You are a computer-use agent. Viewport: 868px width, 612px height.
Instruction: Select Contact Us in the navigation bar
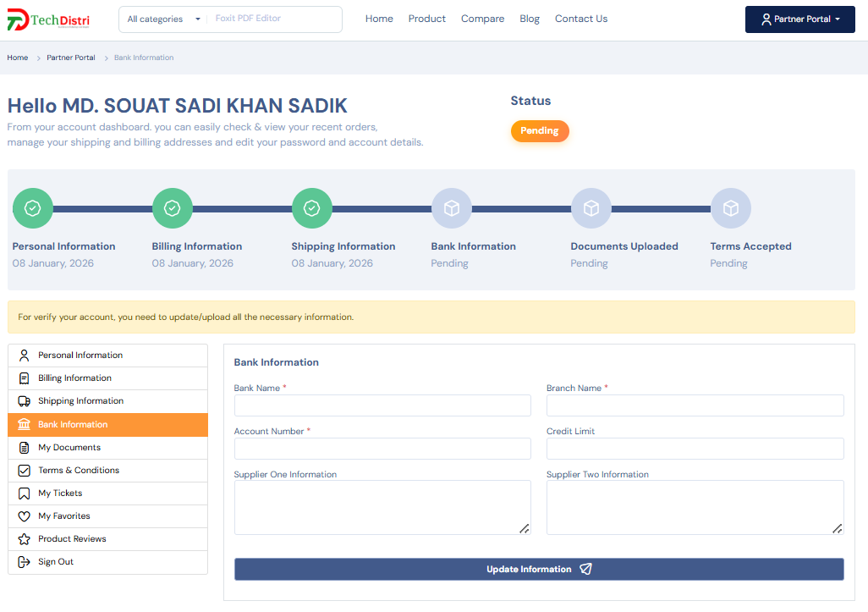[x=581, y=19]
